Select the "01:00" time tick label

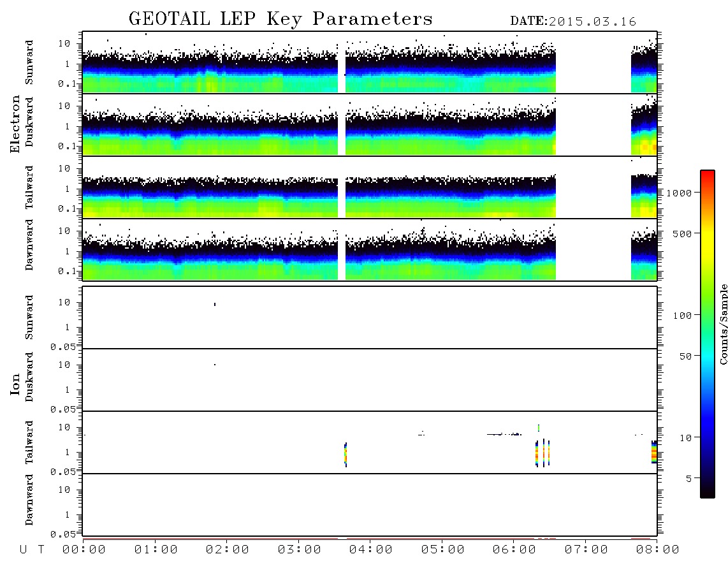pyautogui.click(x=156, y=550)
